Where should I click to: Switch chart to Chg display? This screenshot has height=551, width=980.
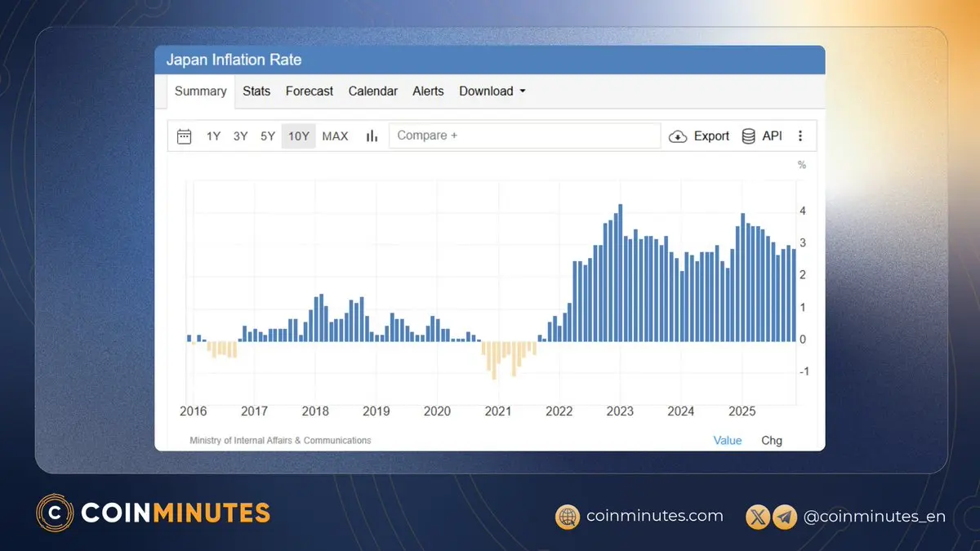click(772, 440)
